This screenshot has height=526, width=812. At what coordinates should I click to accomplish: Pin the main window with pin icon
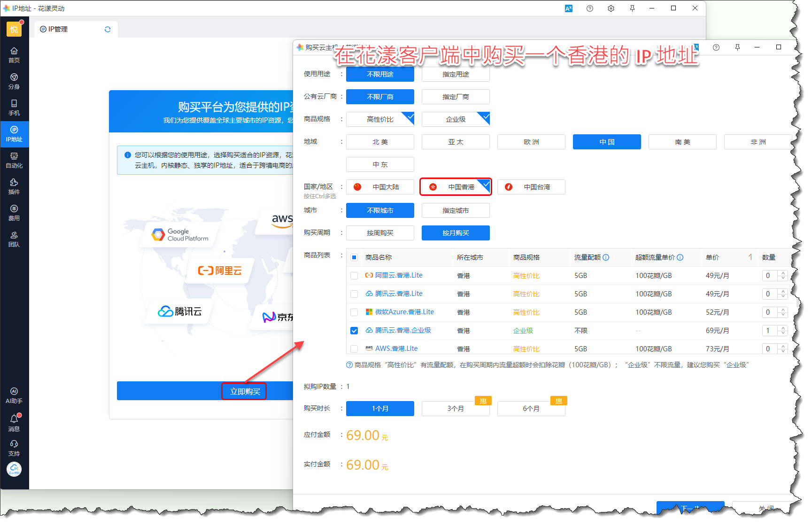(632, 8)
